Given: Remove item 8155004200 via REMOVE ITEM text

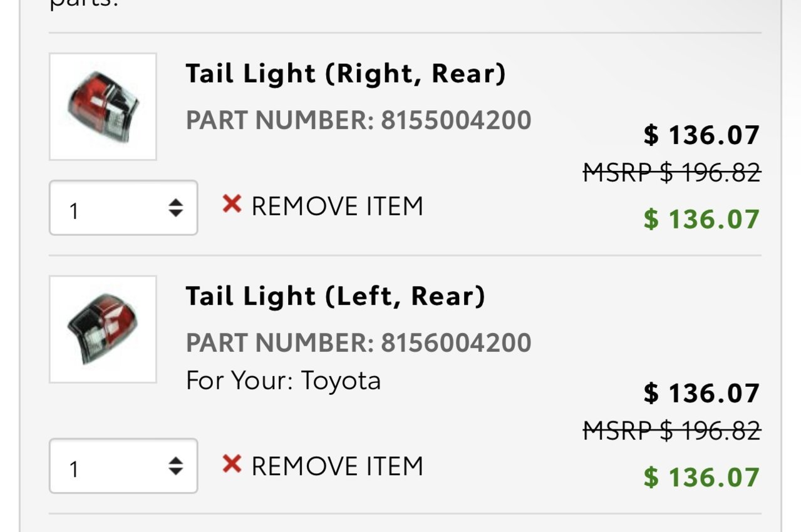Looking at the screenshot, I should pos(338,206).
